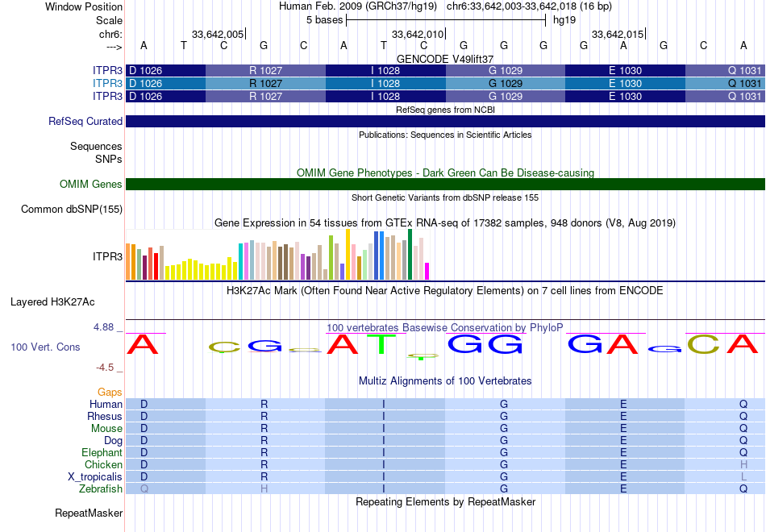Click the 5 bases scale label

[324, 20]
